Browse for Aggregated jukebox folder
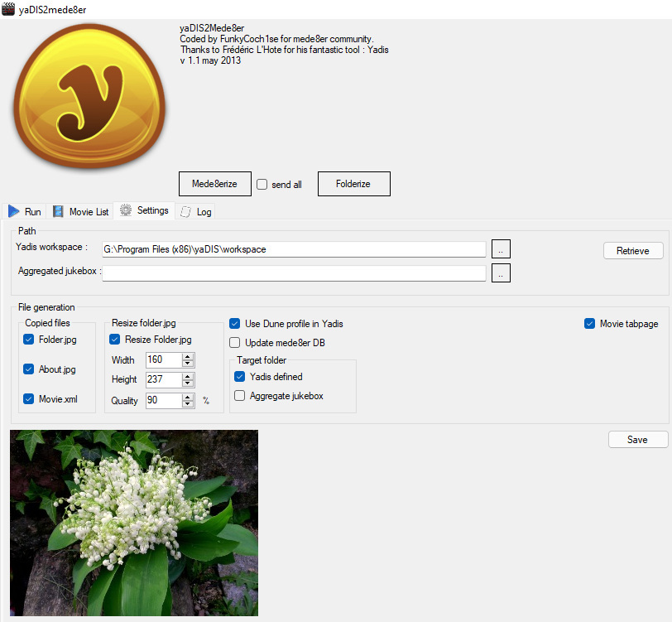This screenshot has height=622, width=672. coord(501,272)
